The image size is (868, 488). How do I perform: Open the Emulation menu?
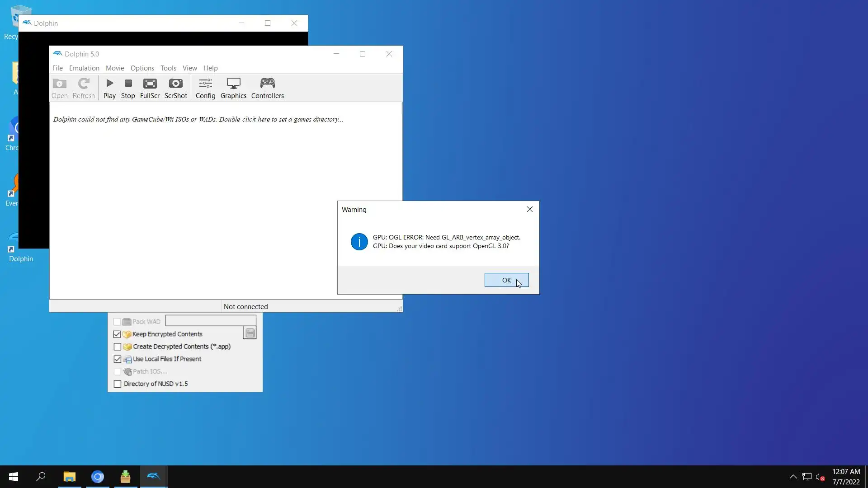[84, 68]
